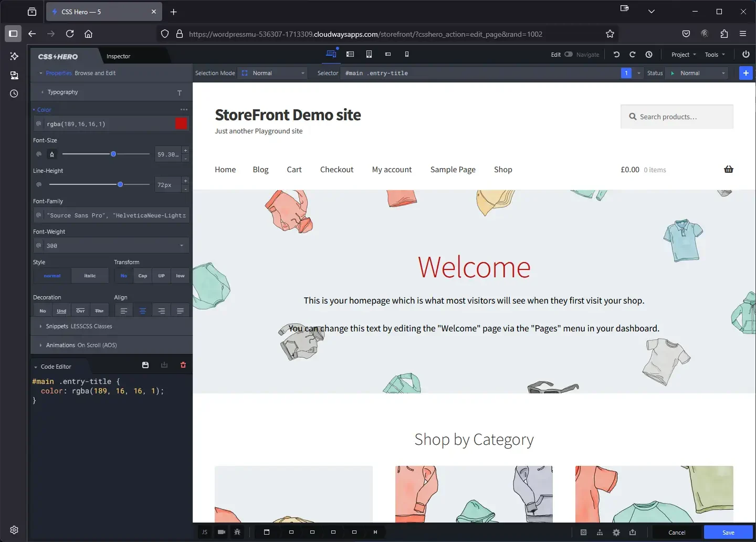Switch to the Inspector tab

point(119,56)
